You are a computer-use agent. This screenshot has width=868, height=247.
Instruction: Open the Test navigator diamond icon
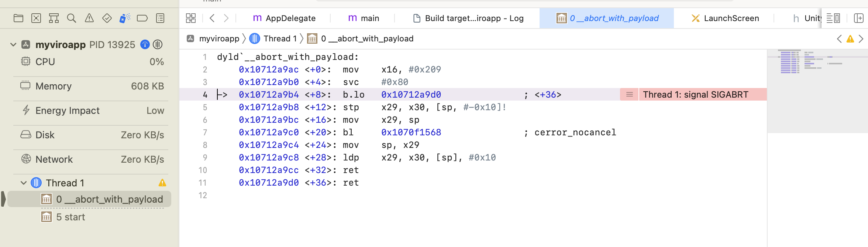(107, 18)
